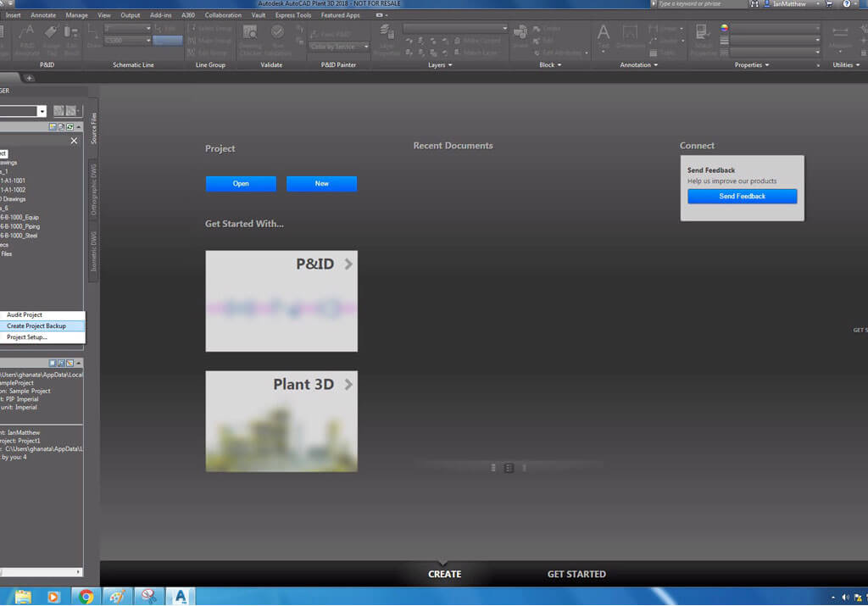Viewport: 868px width, 606px height.
Task: Switch to the Isometric DWG side tab
Action: click(93, 252)
